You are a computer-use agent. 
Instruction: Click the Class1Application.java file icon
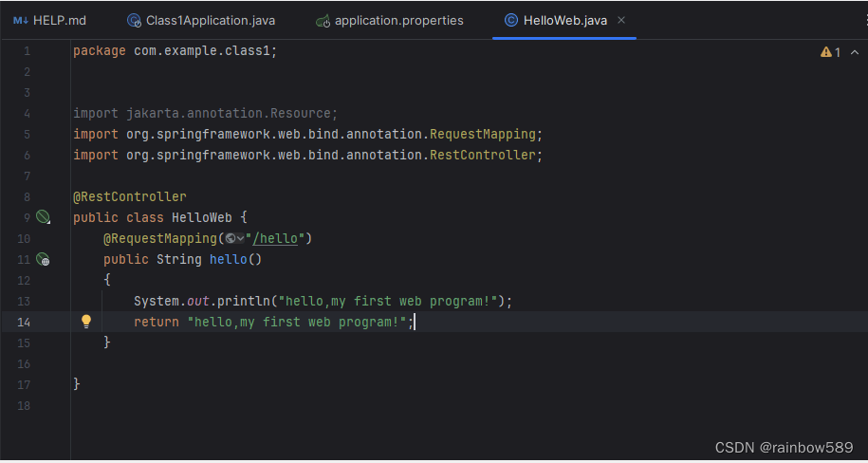point(134,21)
